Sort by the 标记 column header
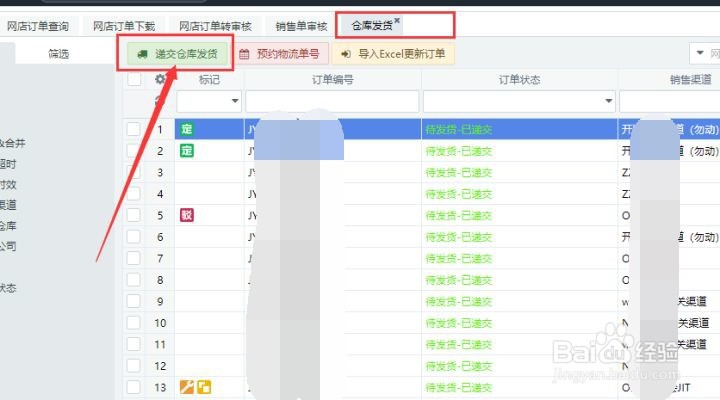The height and width of the screenshot is (400, 720). [209, 79]
